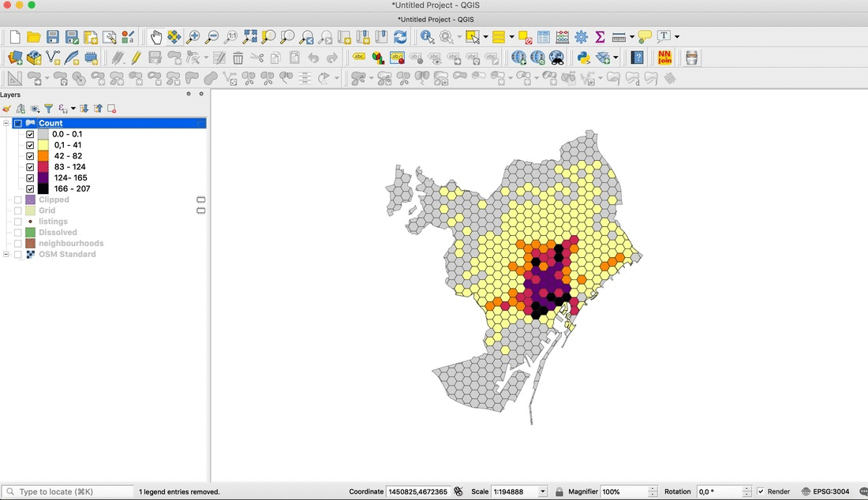Open the Layer Styling paintbrush icon in Layers panel
Viewport: 868px width, 500px height.
(x=6, y=108)
